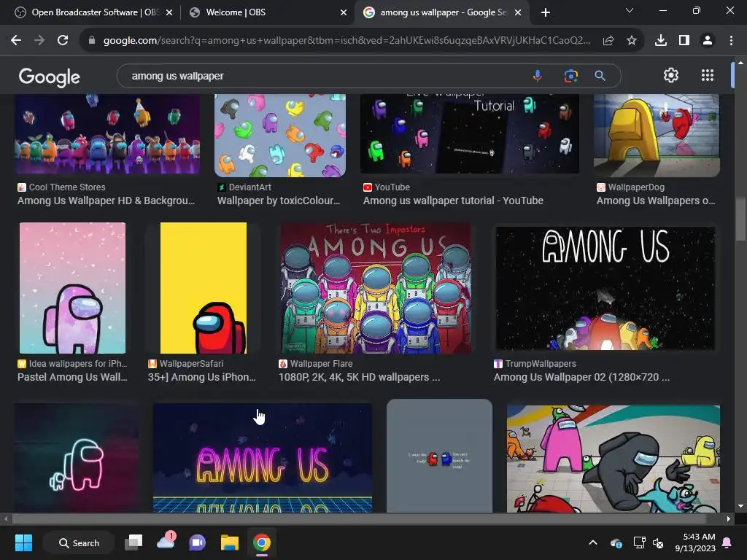Click Chrome icon in the taskbar
The image size is (747, 560).
click(262, 542)
